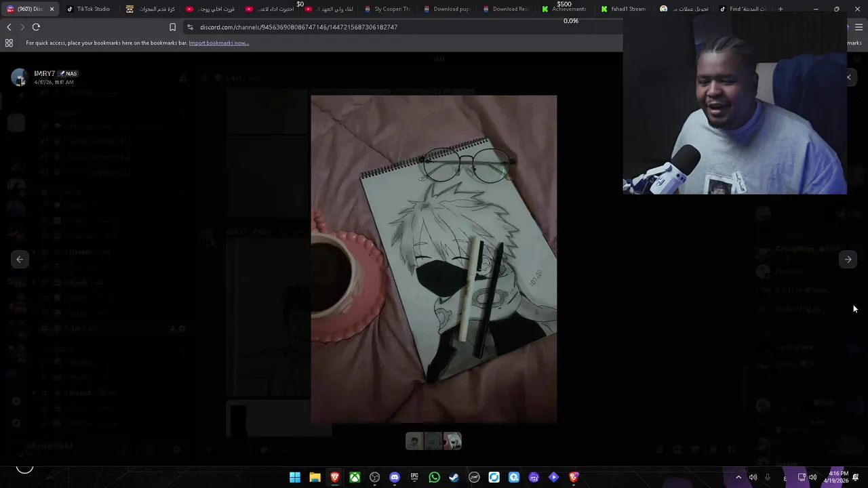
Task: Open the notification bell in the taskbar
Action: pyautogui.click(x=856, y=477)
